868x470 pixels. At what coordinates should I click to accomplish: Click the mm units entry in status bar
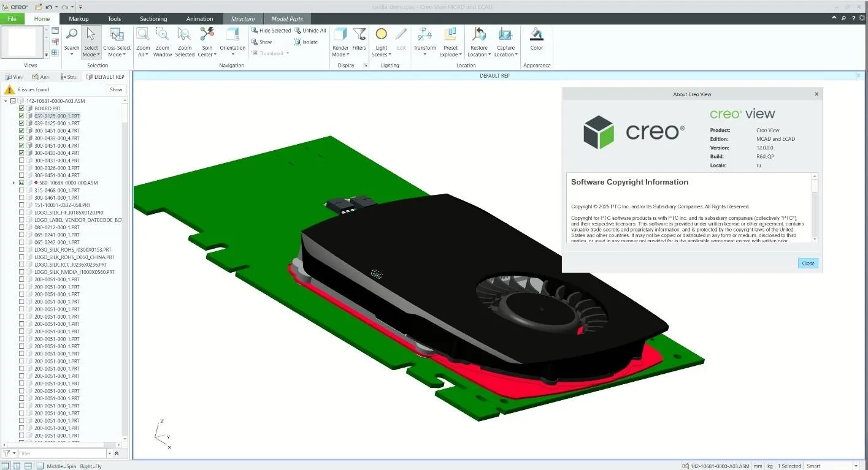(758, 466)
